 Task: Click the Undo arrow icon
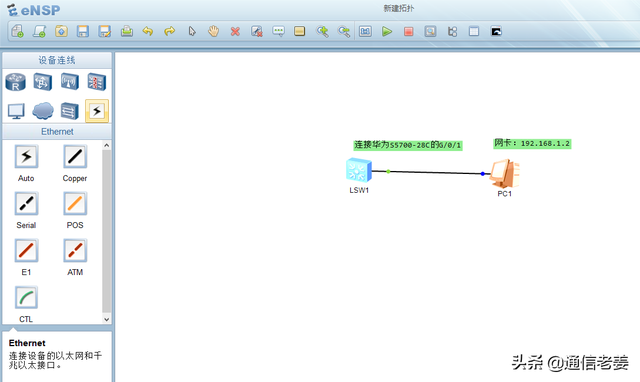(148, 31)
